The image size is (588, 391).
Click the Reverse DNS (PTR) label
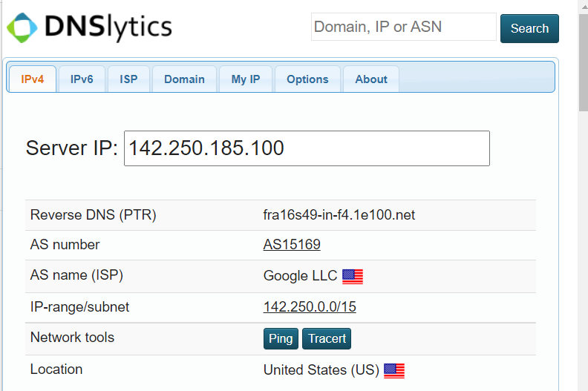click(94, 215)
